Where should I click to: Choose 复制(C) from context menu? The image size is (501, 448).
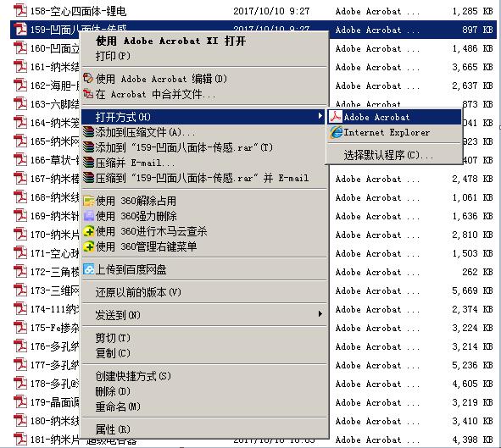click(113, 353)
